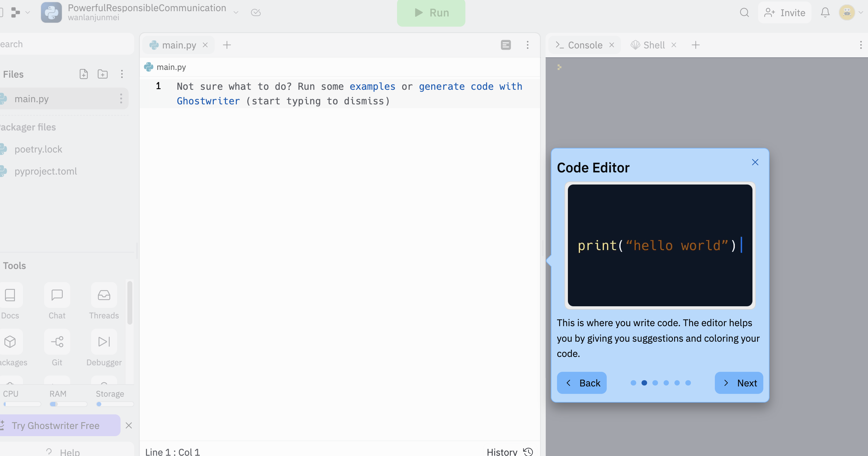Click the new folder icon in Files

tap(103, 74)
